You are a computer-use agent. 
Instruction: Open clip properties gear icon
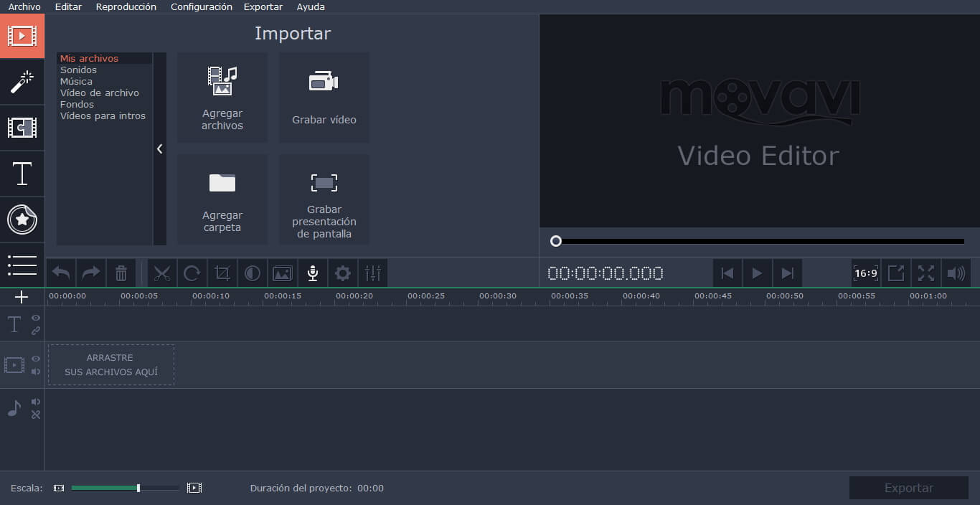pos(343,273)
